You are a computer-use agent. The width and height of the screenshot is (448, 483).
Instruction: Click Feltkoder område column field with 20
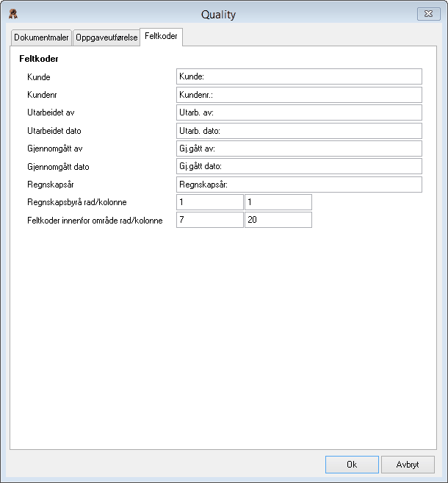click(x=278, y=220)
